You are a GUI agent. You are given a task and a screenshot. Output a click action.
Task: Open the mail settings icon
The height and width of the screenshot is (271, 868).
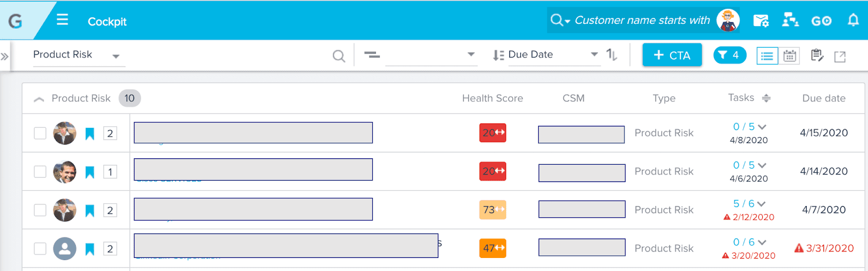tap(761, 21)
